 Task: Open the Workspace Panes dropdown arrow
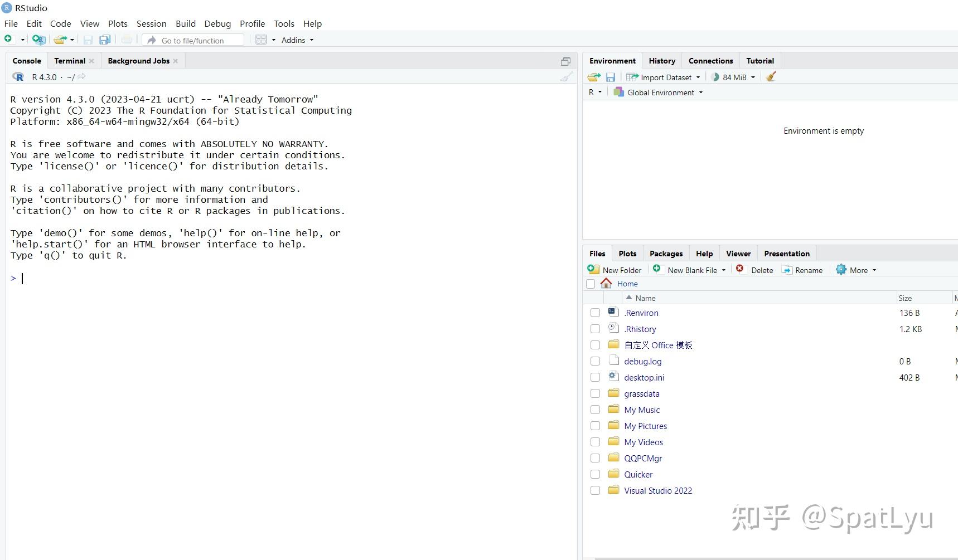[x=273, y=40]
